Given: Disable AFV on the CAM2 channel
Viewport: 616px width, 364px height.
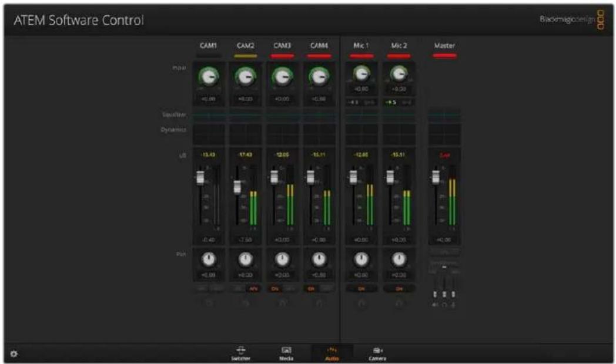Looking at the screenshot, I should pyautogui.click(x=253, y=289).
